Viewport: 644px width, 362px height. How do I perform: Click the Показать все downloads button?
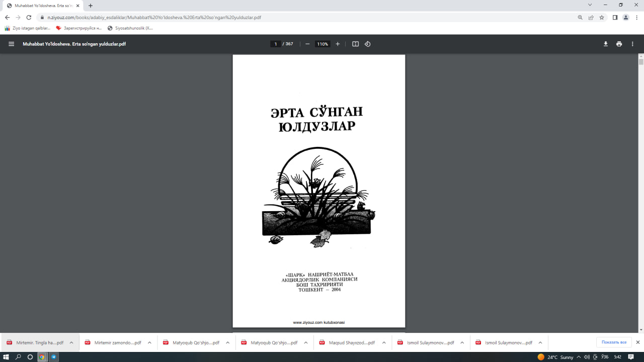click(613, 342)
